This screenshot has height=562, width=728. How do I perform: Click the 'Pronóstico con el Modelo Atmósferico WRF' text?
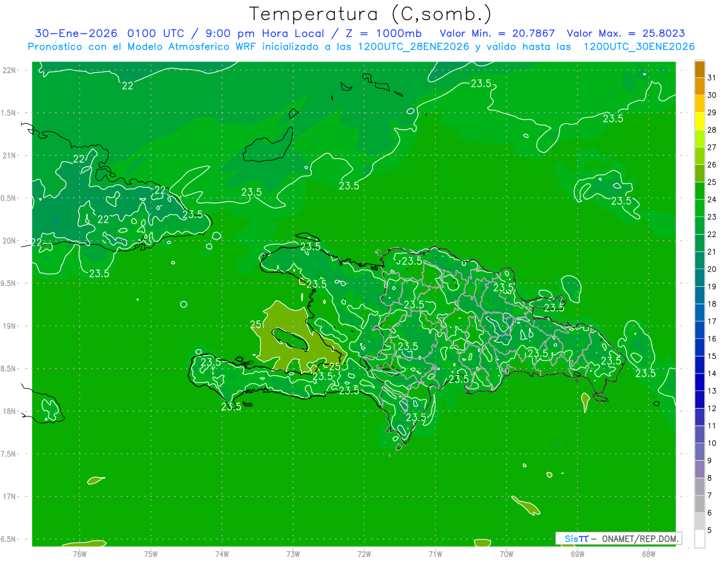click(x=143, y=47)
